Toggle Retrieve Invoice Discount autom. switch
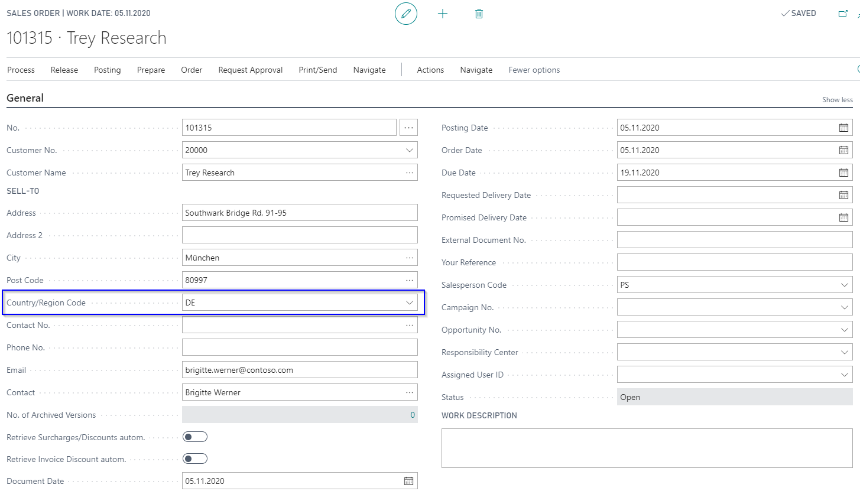Screen dimensions: 860x504 pos(195,459)
